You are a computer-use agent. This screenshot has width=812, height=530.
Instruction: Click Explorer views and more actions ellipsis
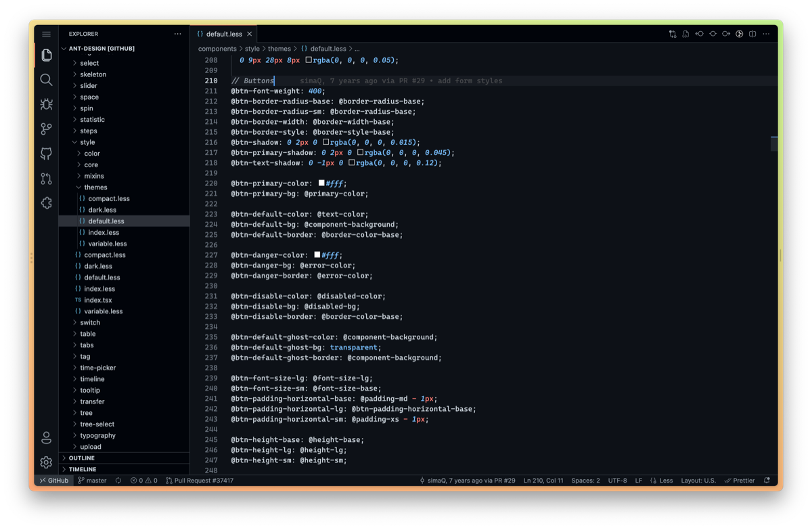[x=177, y=34]
